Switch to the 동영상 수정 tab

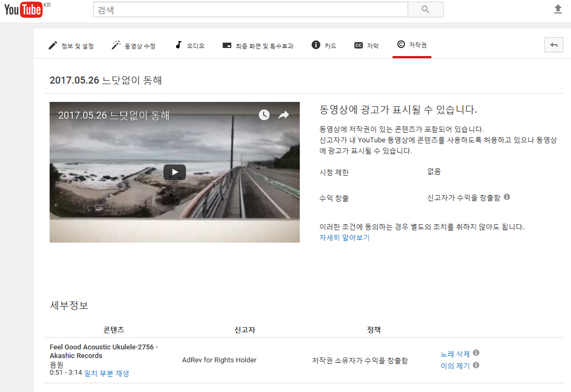coord(134,46)
